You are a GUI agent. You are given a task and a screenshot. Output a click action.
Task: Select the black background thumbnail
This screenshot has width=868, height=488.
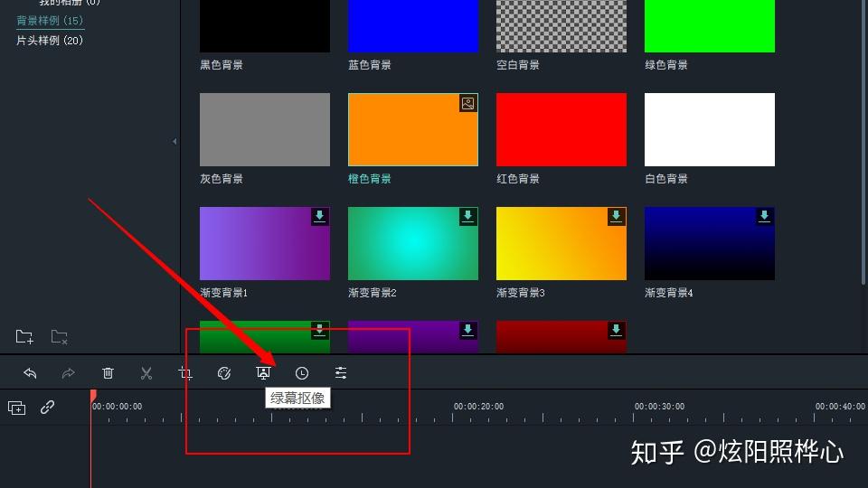pyautogui.click(x=265, y=26)
